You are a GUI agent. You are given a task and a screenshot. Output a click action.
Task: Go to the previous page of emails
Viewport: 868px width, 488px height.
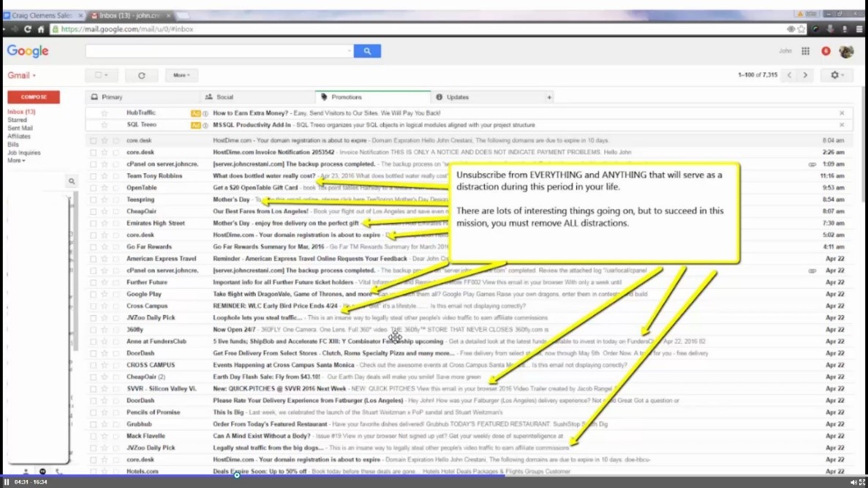[790, 75]
